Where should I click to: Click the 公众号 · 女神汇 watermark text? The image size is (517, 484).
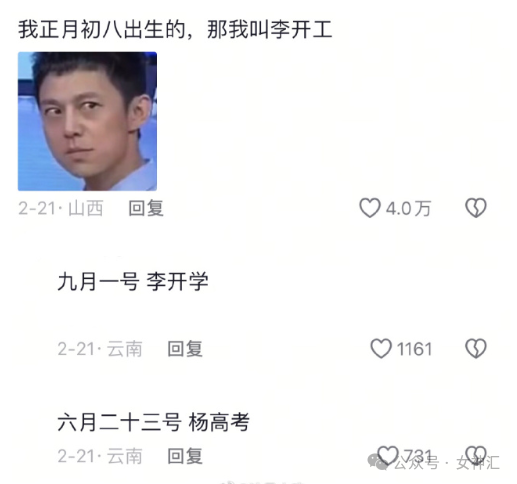pyautogui.click(x=447, y=463)
